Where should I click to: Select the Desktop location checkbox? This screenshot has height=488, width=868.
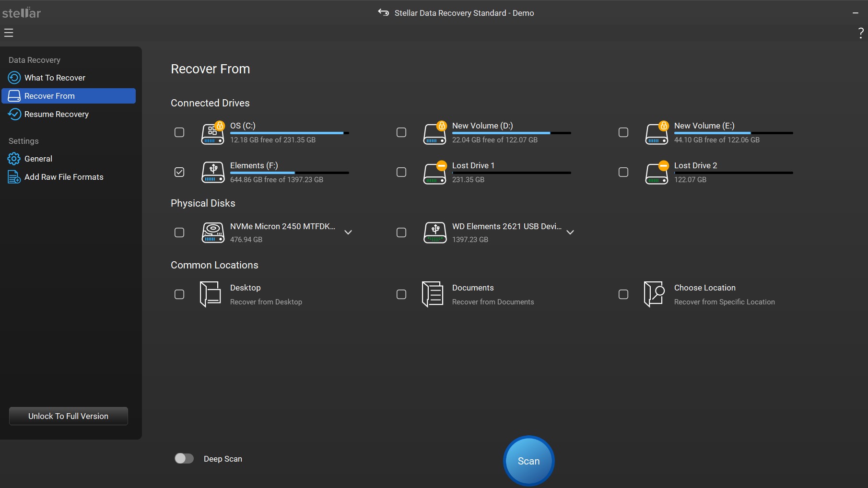(179, 294)
